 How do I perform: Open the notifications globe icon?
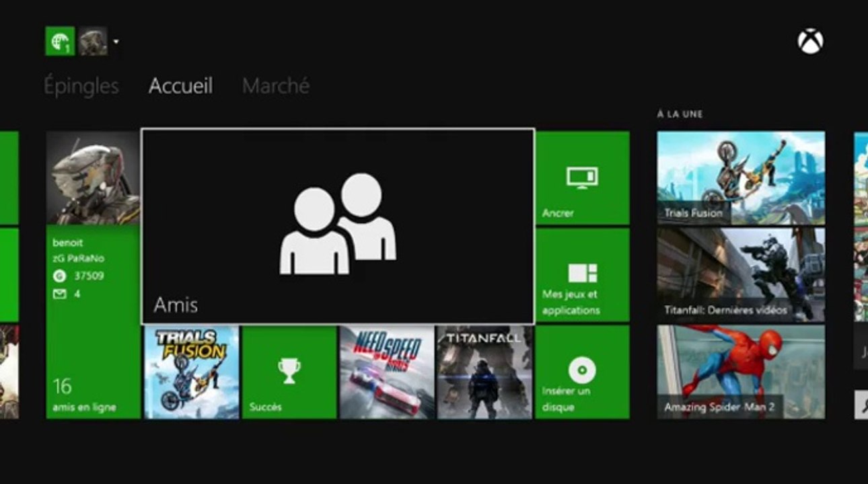[59, 41]
